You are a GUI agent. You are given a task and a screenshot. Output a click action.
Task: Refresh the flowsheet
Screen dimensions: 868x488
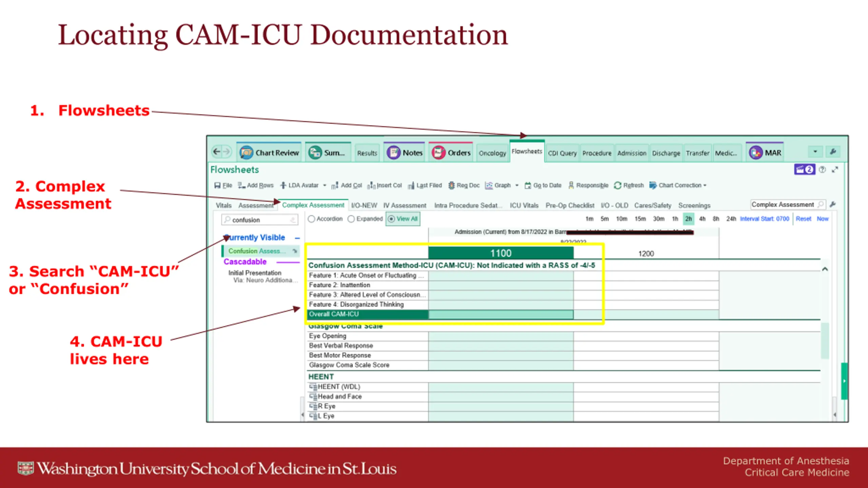[x=629, y=185]
